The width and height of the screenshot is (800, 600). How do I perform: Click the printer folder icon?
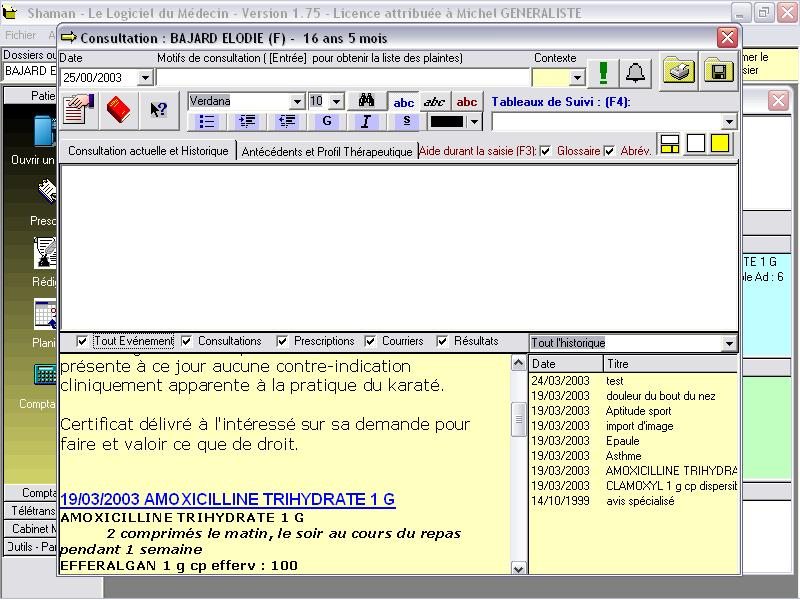tap(679, 71)
